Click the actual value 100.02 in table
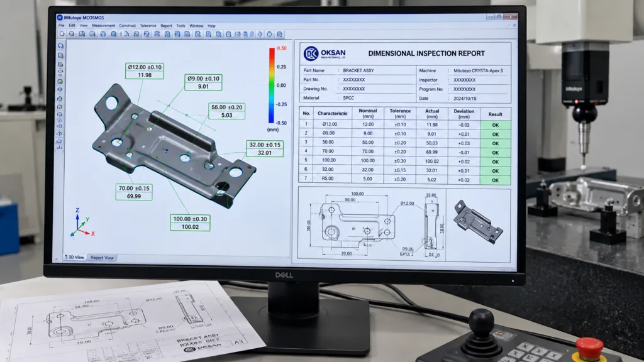 (431, 162)
